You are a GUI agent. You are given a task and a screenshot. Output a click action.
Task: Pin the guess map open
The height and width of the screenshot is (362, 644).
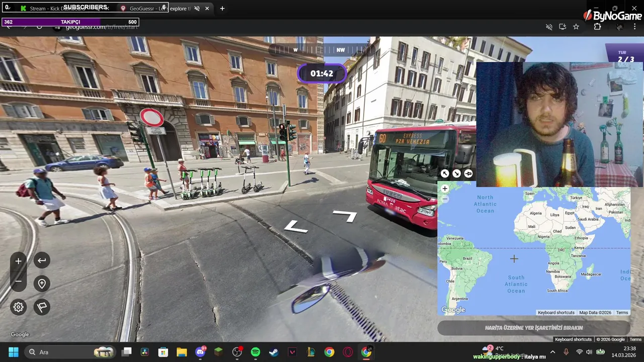click(468, 173)
